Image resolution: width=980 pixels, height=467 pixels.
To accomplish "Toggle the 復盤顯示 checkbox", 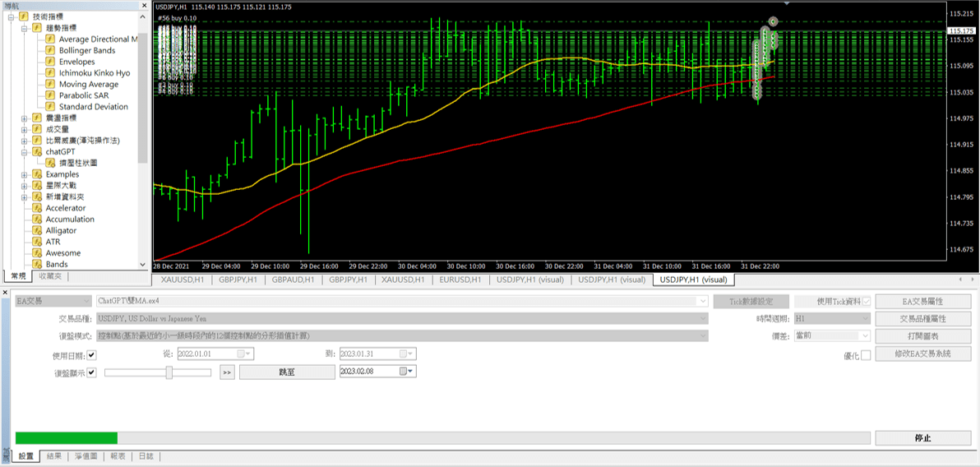I will (x=92, y=372).
